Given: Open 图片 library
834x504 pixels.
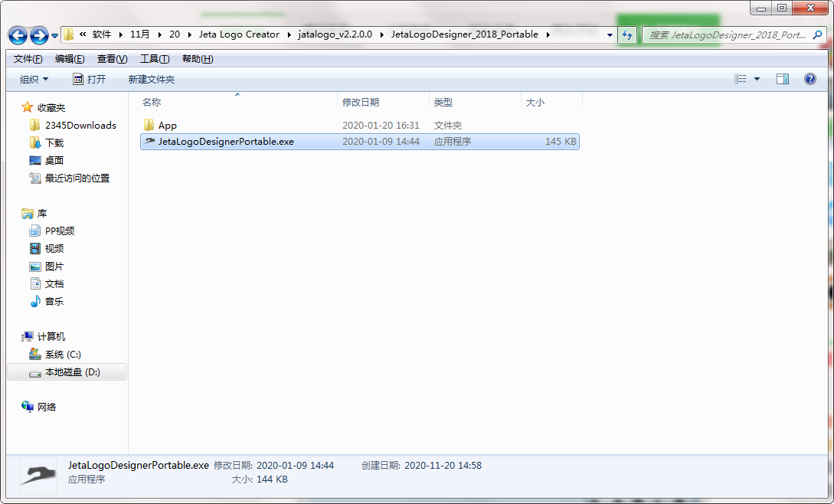Looking at the screenshot, I should [x=54, y=266].
